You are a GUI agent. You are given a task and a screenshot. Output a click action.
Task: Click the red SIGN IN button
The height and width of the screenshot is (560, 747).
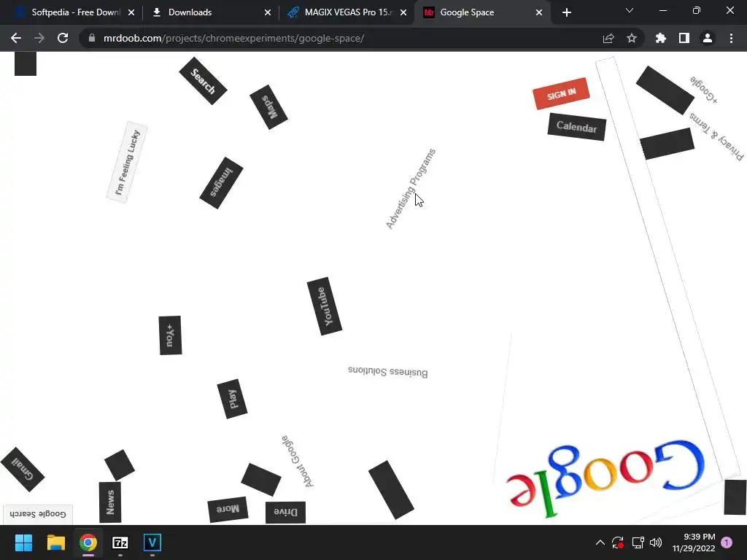[561, 94]
